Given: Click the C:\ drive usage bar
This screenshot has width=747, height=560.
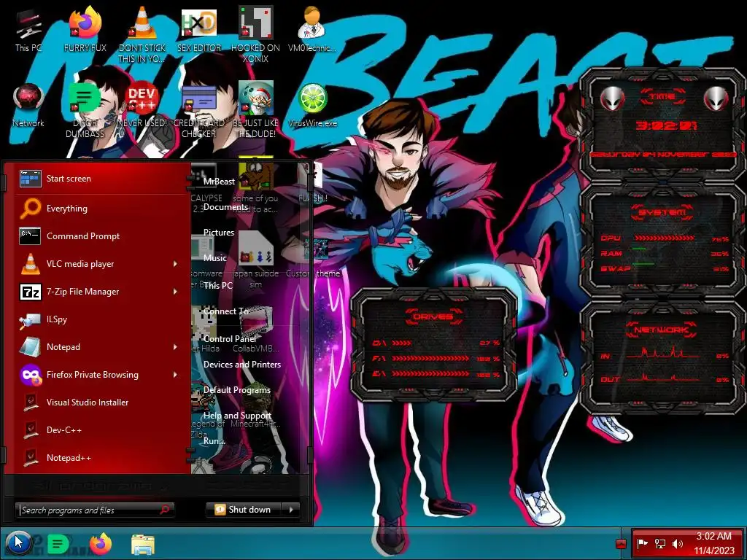Looking at the screenshot, I should 402,343.
